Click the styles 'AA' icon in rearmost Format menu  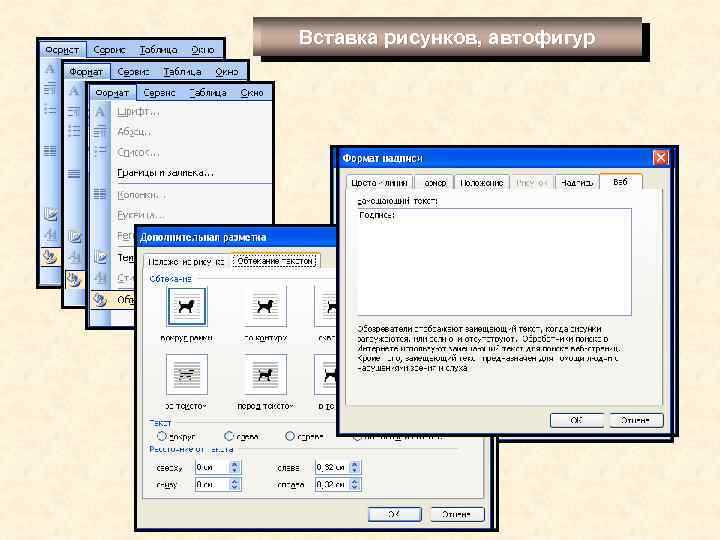[x=50, y=235]
